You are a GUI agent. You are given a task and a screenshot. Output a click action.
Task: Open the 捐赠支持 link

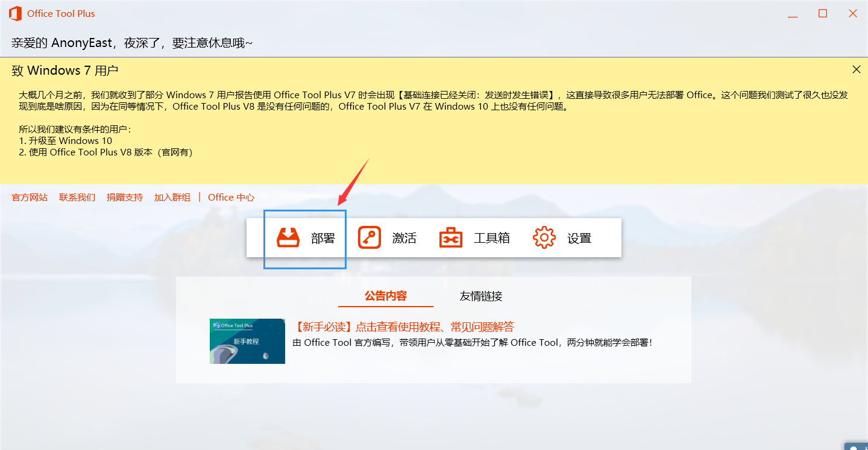[x=125, y=197]
